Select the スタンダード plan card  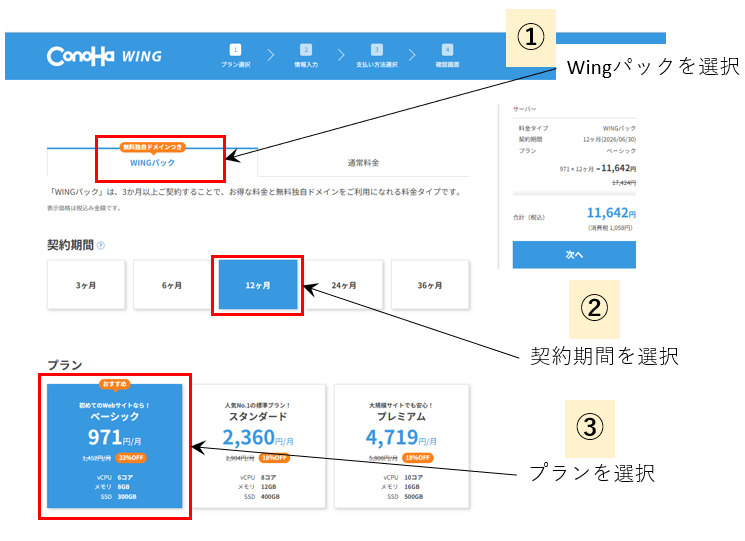click(x=258, y=446)
